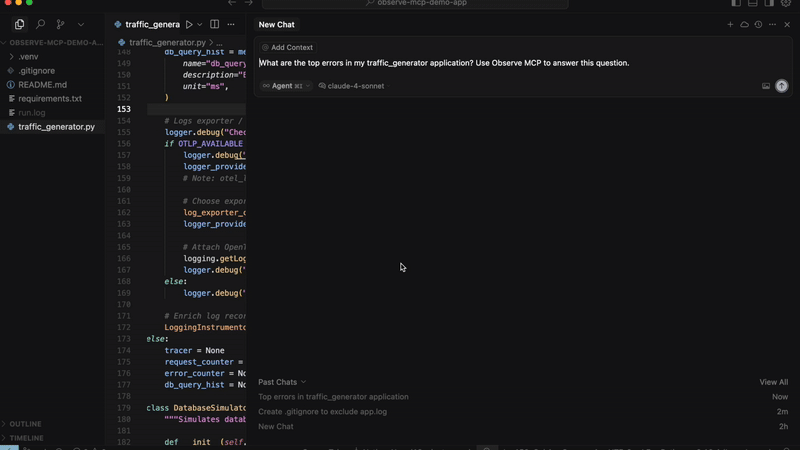Show chat history clock icon
This screenshot has width=800, height=450.
click(758, 24)
